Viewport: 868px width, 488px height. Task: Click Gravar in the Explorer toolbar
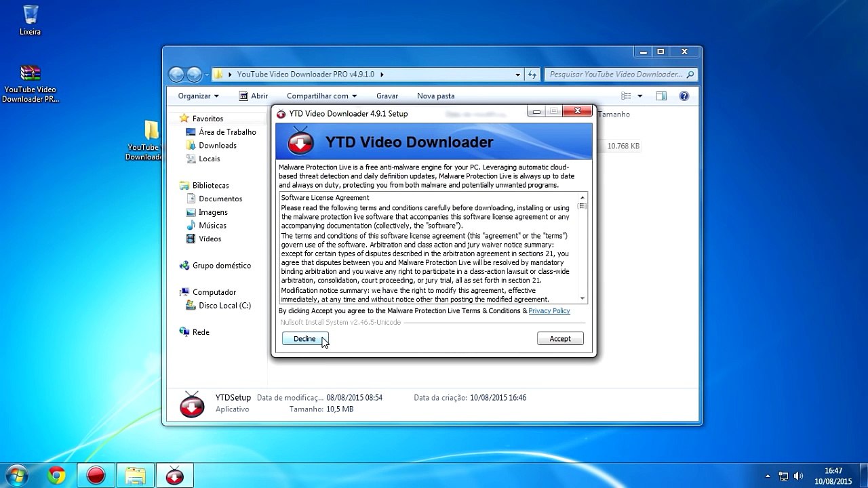click(x=387, y=96)
